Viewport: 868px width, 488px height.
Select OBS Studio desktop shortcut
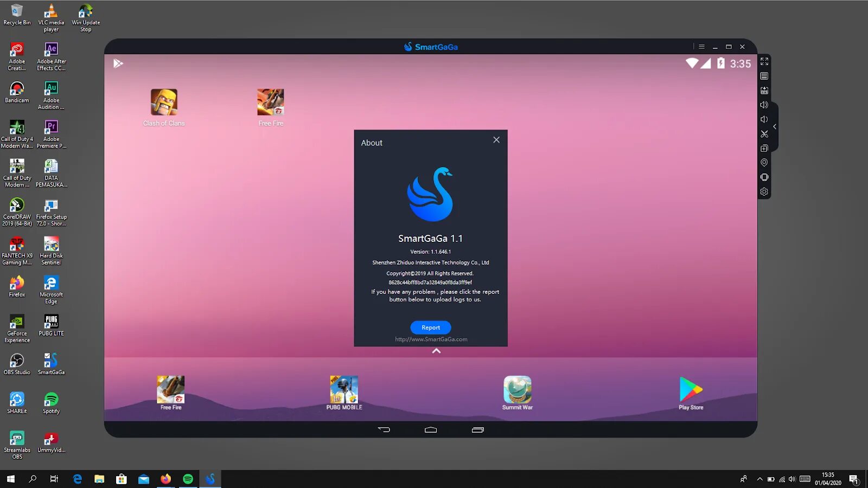[17, 364]
